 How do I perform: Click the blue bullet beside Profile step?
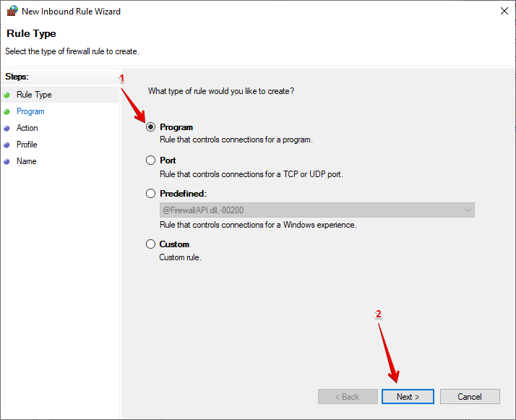pos(7,145)
